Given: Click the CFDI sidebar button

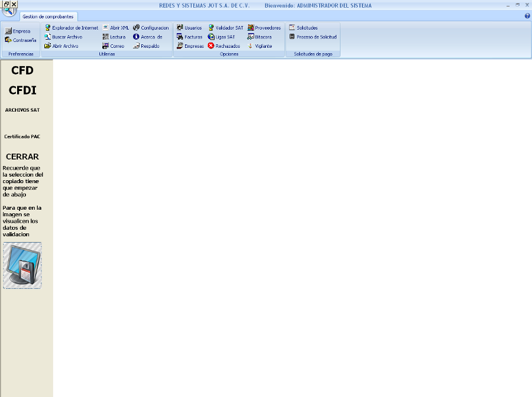Looking at the screenshot, I should click(22, 90).
